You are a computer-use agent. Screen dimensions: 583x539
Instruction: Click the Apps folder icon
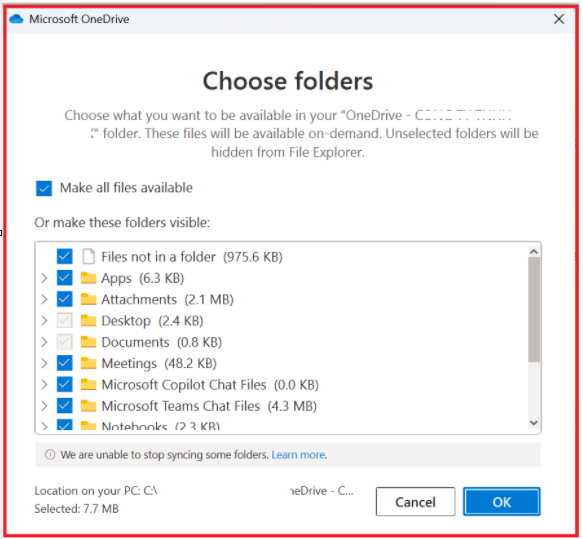[88, 278]
